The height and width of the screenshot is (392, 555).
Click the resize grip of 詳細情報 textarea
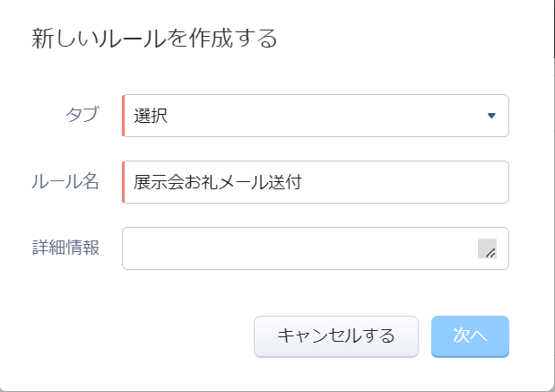pos(488,248)
